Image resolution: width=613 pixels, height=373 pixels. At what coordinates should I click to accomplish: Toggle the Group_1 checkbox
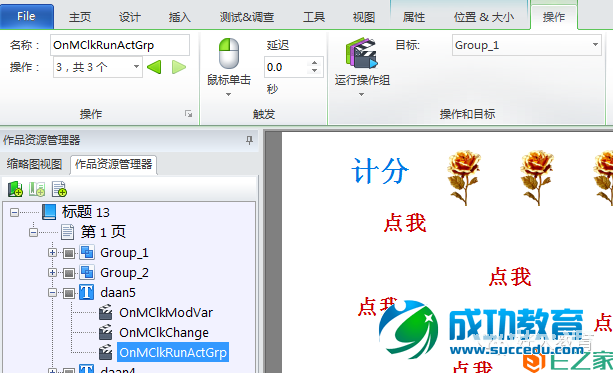69,253
